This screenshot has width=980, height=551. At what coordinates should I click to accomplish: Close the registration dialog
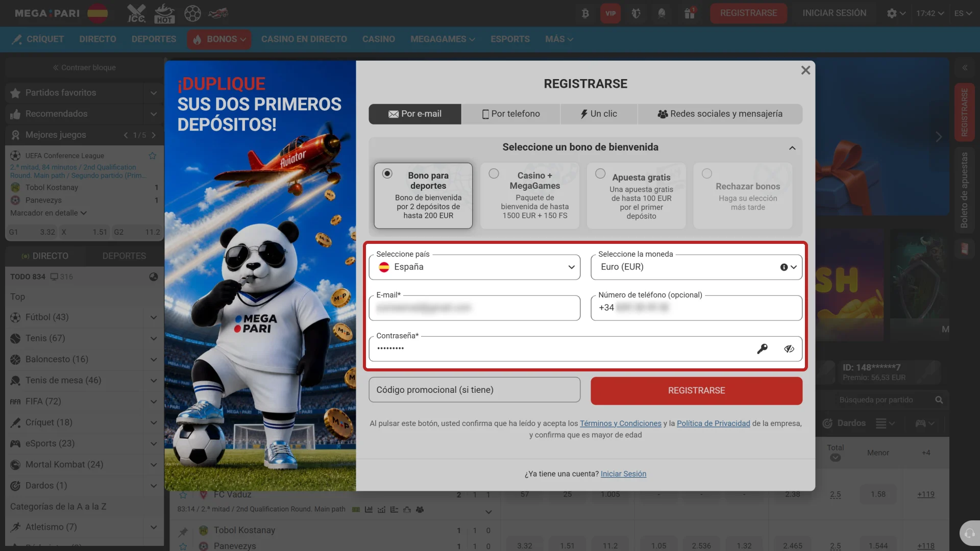point(805,70)
